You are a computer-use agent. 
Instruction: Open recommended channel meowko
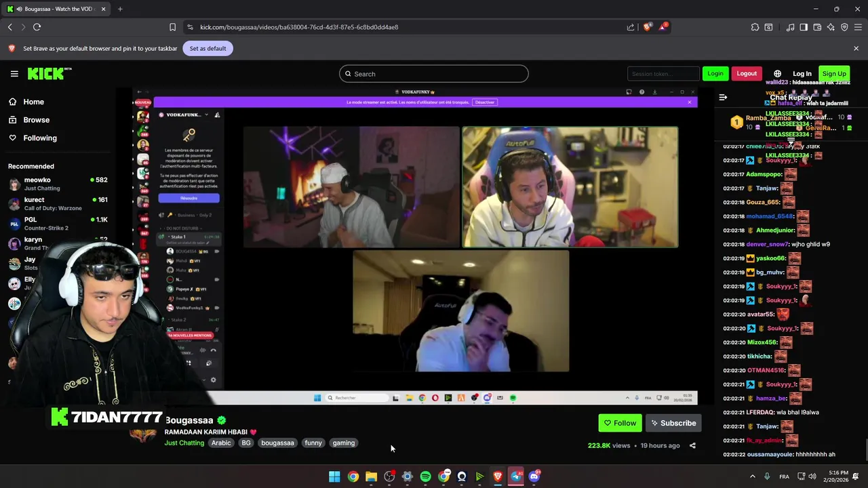[x=58, y=184]
